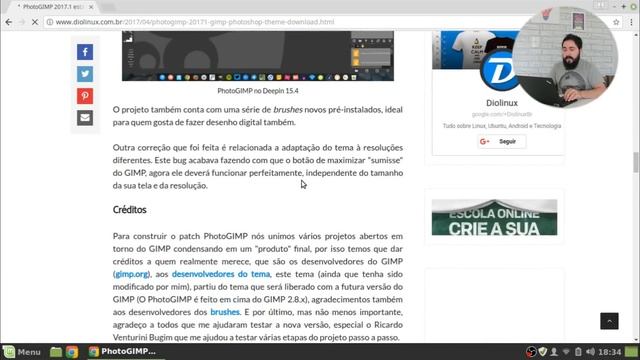Bookmark this page with the star
The height and width of the screenshot is (360, 640).
click(616, 22)
